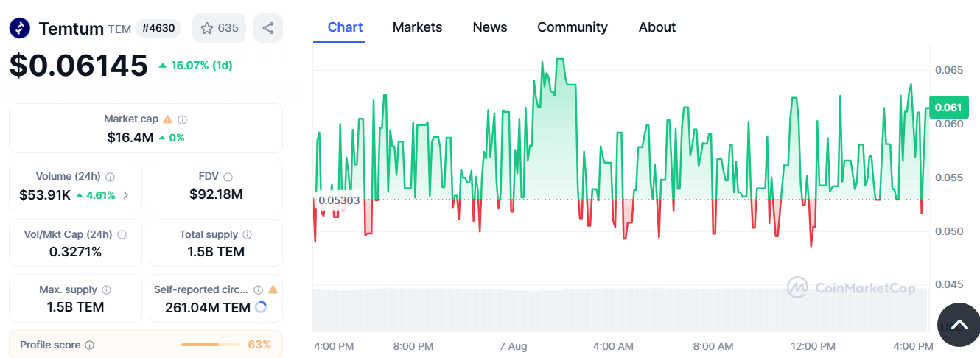Image resolution: width=980 pixels, height=358 pixels.
Task: Click the $0.06145 price text
Action: point(79,66)
